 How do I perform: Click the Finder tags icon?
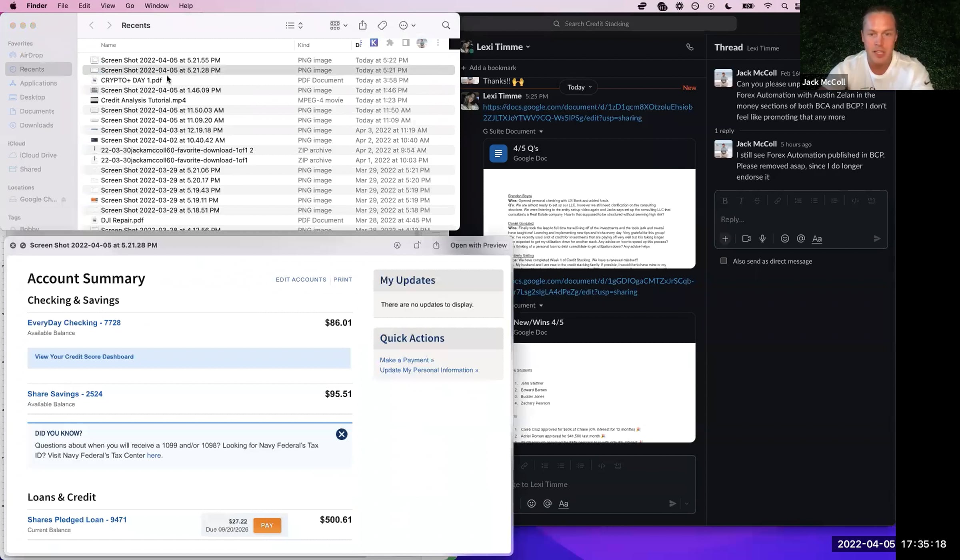(x=382, y=26)
